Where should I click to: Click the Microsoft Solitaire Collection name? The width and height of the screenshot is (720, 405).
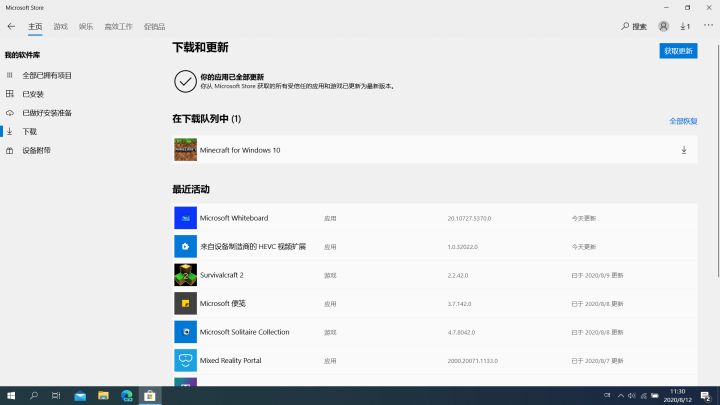(x=244, y=332)
